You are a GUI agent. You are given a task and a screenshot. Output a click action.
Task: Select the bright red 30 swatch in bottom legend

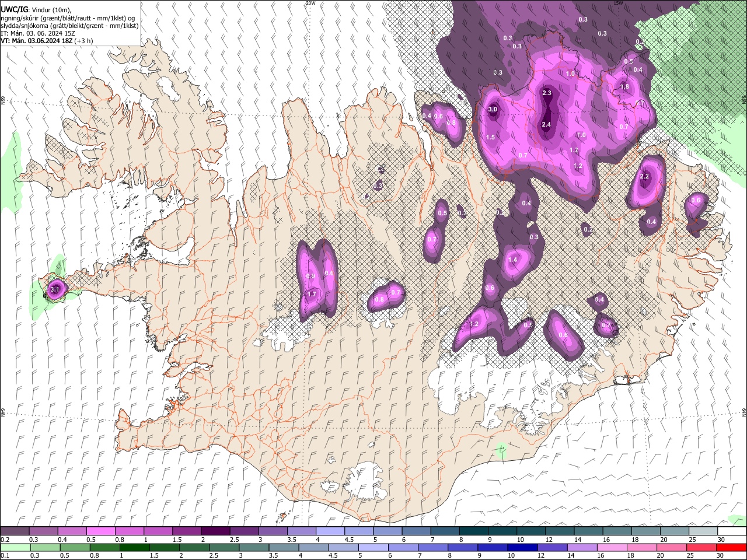(732, 547)
